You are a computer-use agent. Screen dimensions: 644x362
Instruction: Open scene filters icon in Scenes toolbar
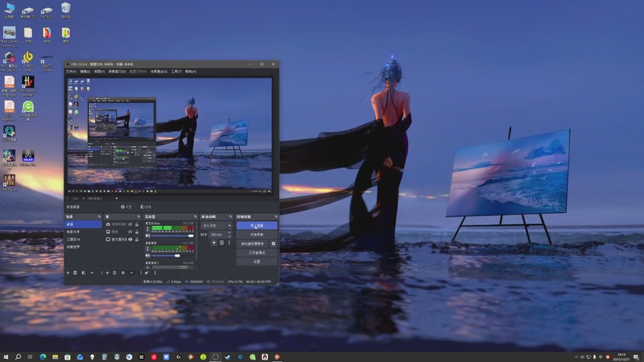(x=84, y=273)
